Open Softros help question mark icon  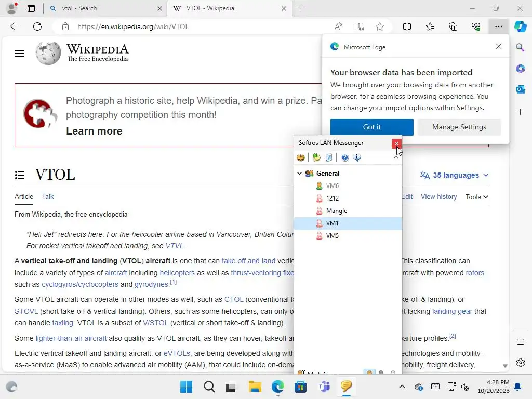point(345,157)
